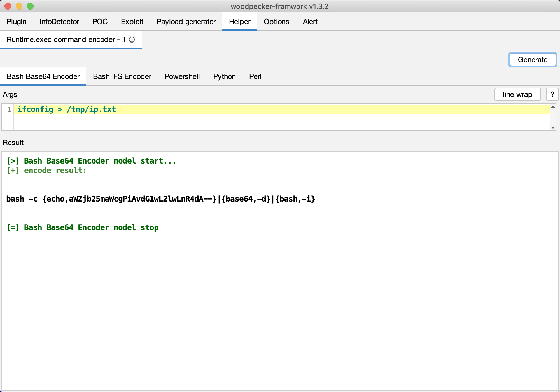Switch to the Perl tab
The height and width of the screenshot is (392, 560).
pyautogui.click(x=255, y=76)
